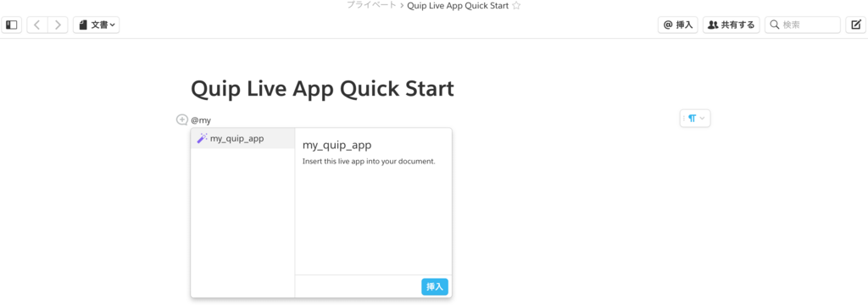Open the paragraph format dropdown

(x=695, y=119)
